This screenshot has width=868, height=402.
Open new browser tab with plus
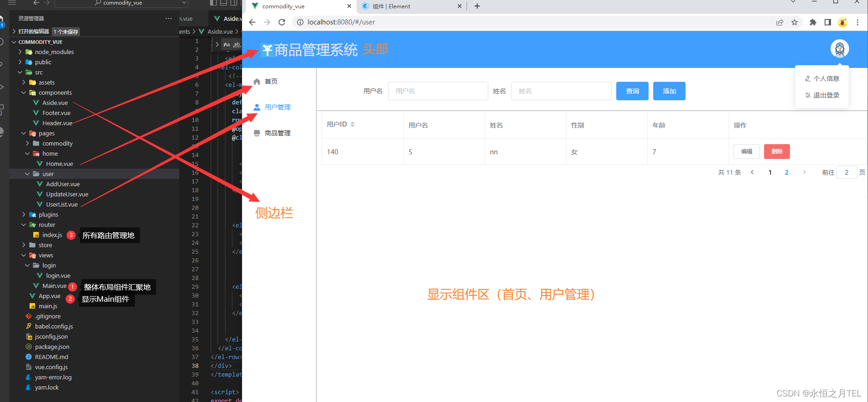477,6
